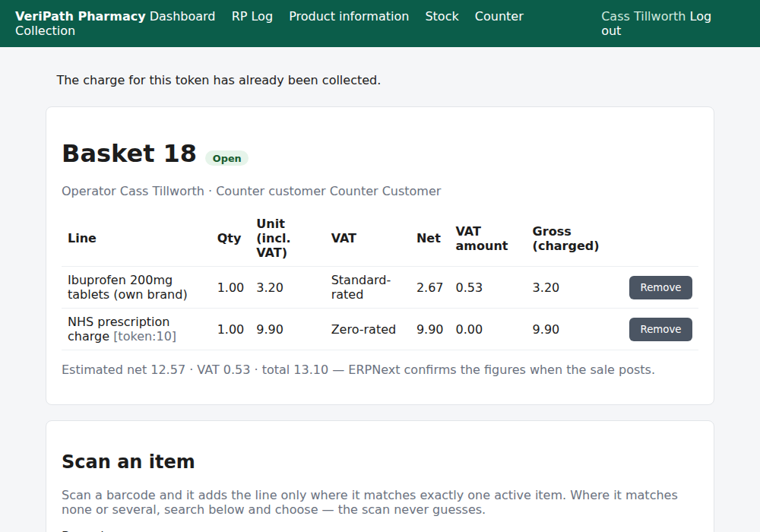
Task: Click the already collected charge message
Action: [x=219, y=80]
